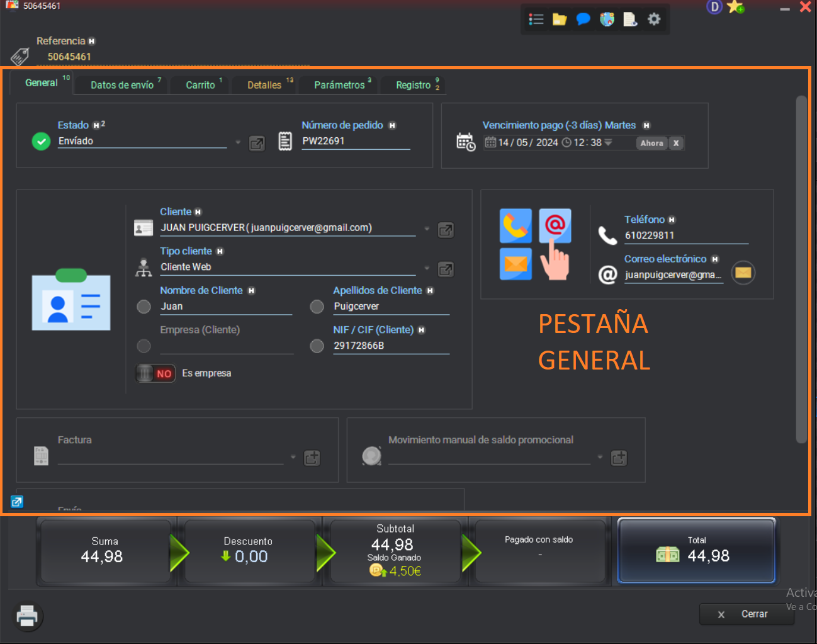Viewport: 817px width, 644px height.
Task: Select the radio button beside Nombre de Cliente
Action: tap(144, 307)
